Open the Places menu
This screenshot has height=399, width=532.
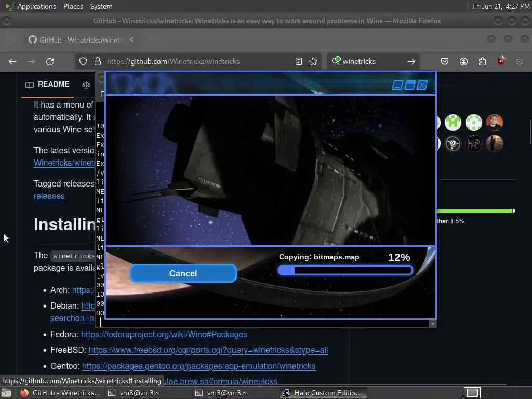[x=73, y=6]
